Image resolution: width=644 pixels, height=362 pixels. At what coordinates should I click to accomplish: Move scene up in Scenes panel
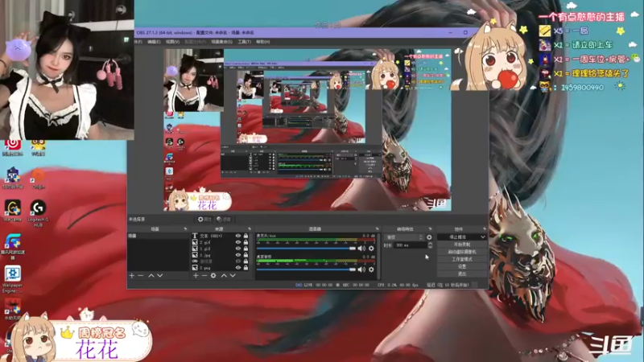(x=151, y=275)
